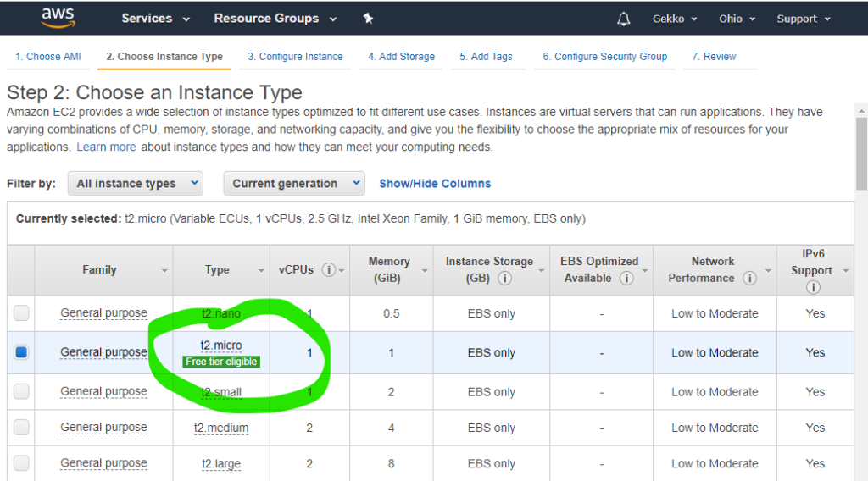Screen dimensions: 868x481
Task: Sort by Family column arrow
Action: tap(164, 271)
